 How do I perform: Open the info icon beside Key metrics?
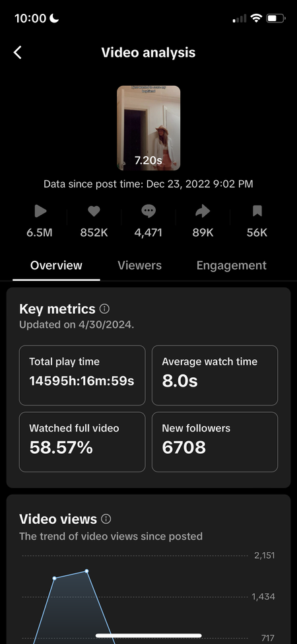(x=104, y=308)
